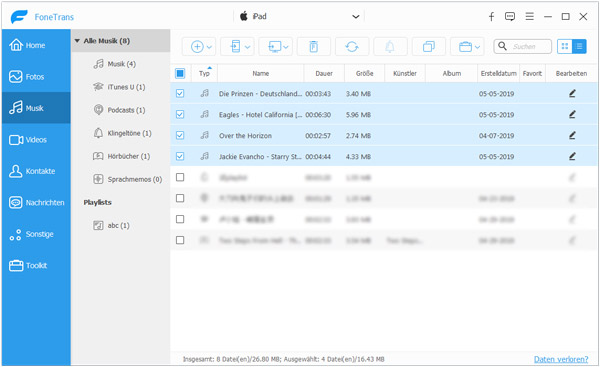Screen dimensions: 600x367
Task: Open the Facebook share icon
Action: point(491,16)
